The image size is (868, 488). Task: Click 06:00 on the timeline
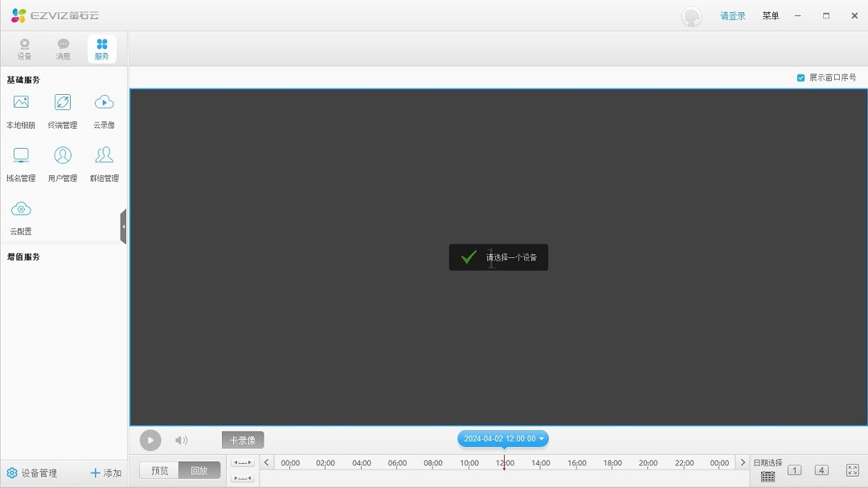pos(398,463)
